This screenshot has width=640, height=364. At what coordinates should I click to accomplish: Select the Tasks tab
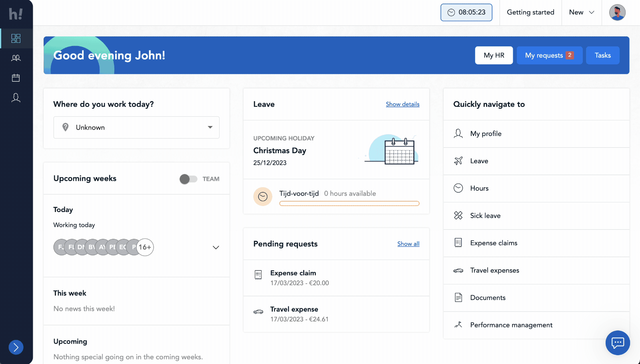(x=603, y=55)
